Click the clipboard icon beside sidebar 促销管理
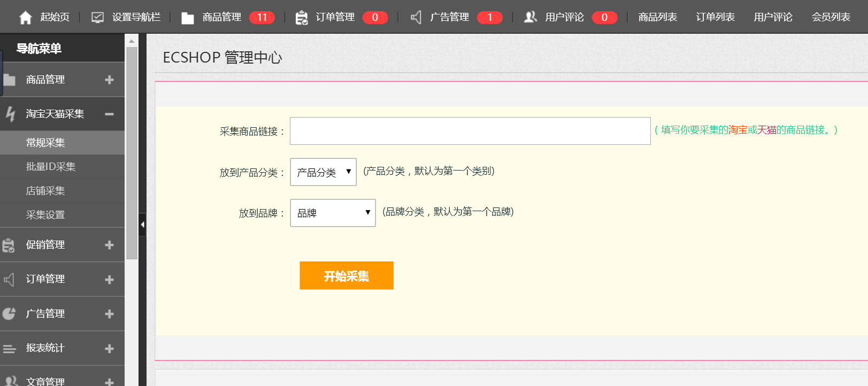 9,245
